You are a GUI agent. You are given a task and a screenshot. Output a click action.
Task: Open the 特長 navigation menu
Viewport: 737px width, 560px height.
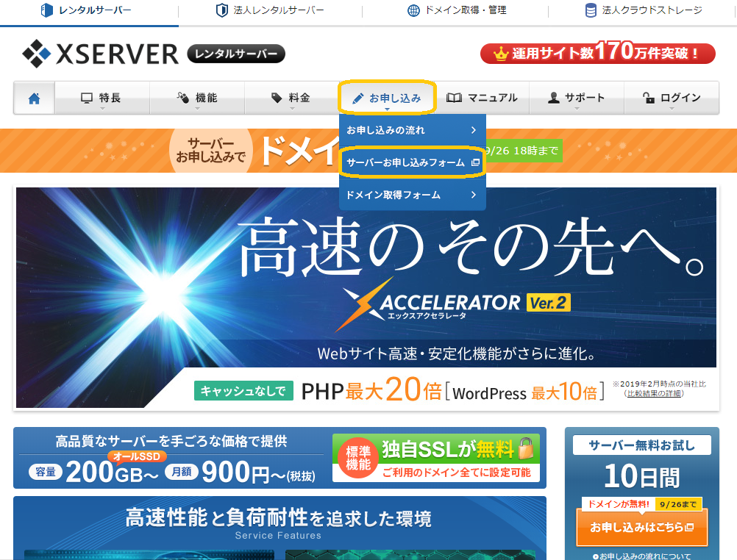point(102,98)
